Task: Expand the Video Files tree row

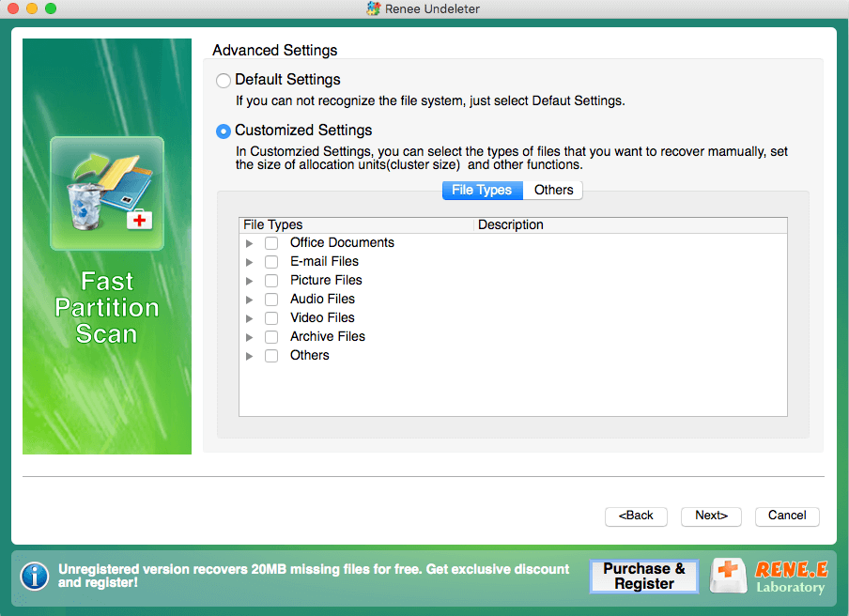Action: pyautogui.click(x=249, y=319)
